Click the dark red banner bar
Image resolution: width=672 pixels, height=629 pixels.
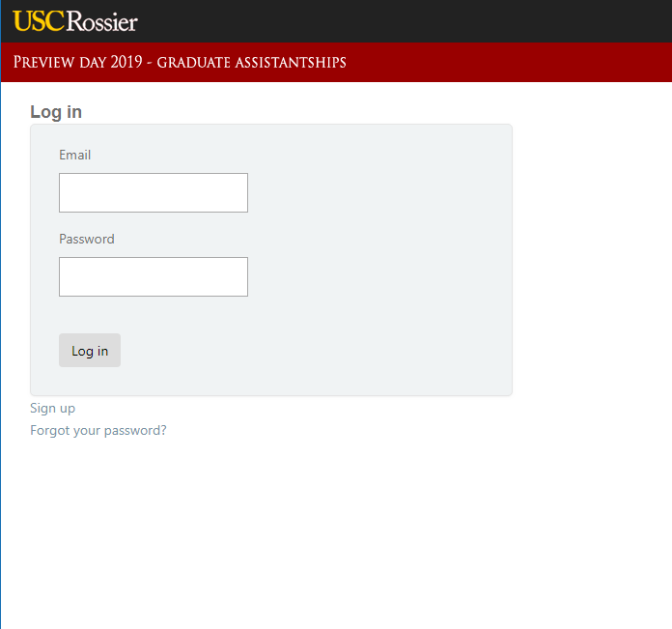(502, 63)
